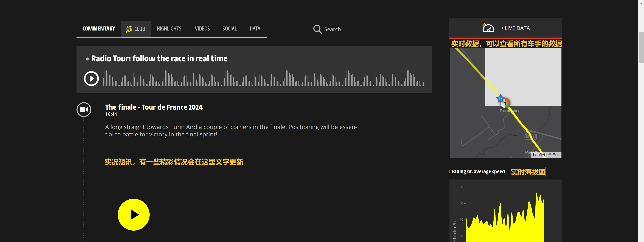644x242 pixels.
Task: Click the blue star marker numbered 9
Action: 500,98
